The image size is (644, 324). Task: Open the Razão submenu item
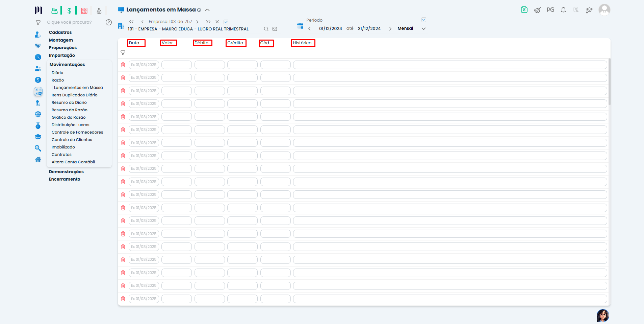58,80
